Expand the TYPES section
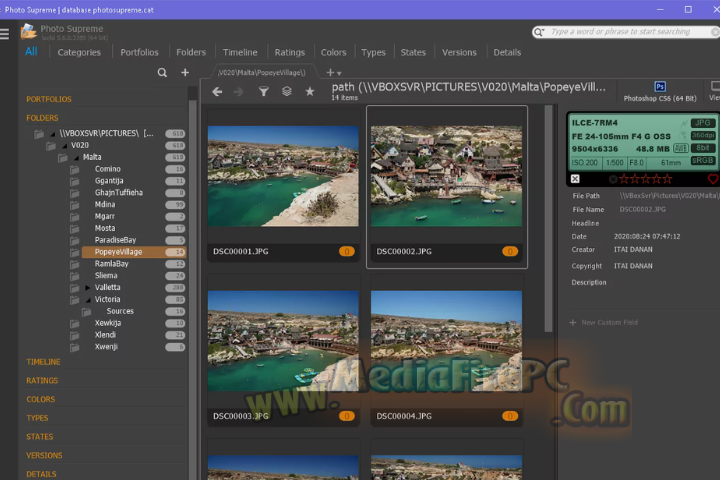Image resolution: width=720 pixels, height=480 pixels. click(x=37, y=418)
